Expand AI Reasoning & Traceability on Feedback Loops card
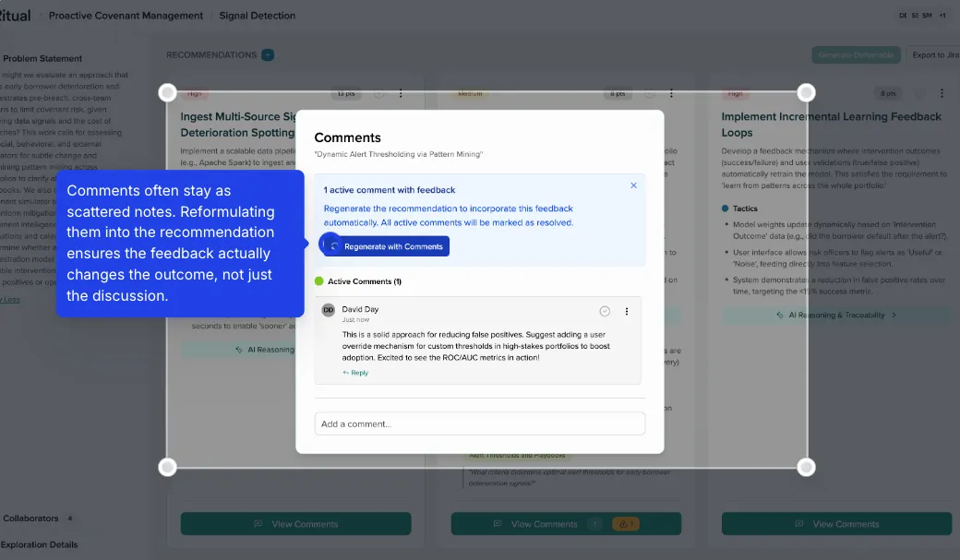 pyautogui.click(x=836, y=316)
